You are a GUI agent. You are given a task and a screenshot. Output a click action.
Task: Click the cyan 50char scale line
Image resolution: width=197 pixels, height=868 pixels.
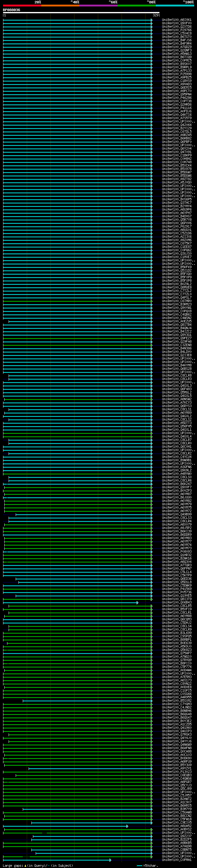coord(139,866)
